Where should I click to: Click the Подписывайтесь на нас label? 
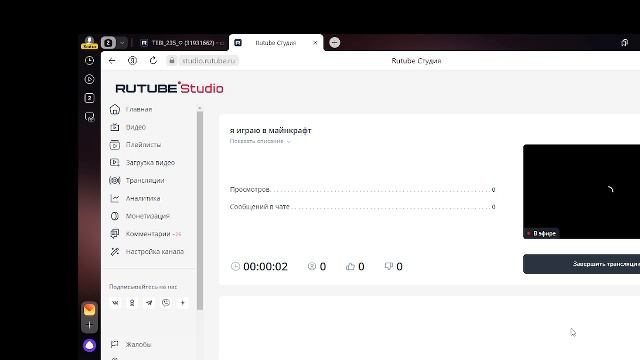[143, 287]
